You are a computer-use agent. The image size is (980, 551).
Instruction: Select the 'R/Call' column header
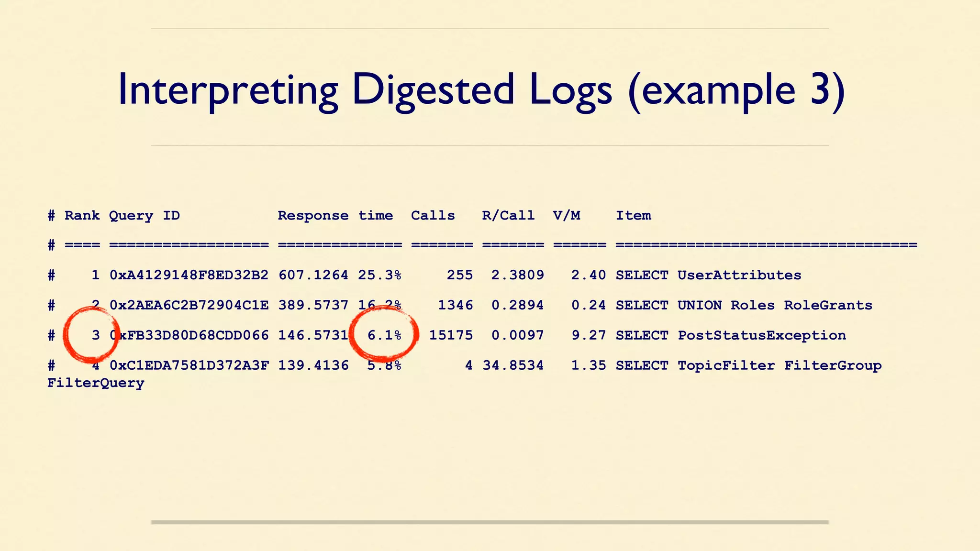pos(508,216)
